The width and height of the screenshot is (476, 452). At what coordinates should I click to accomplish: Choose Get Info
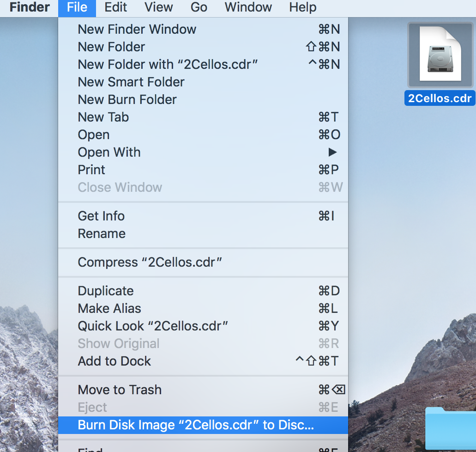tap(203, 216)
